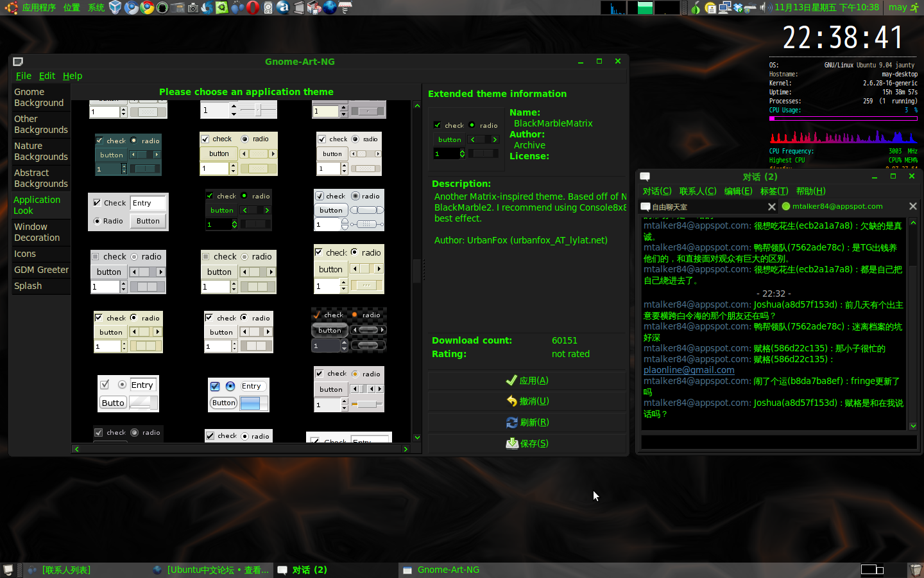The width and height of the screenshot is (924, 578).
Task: Click the 保存(S) save button
Action: 527,443
